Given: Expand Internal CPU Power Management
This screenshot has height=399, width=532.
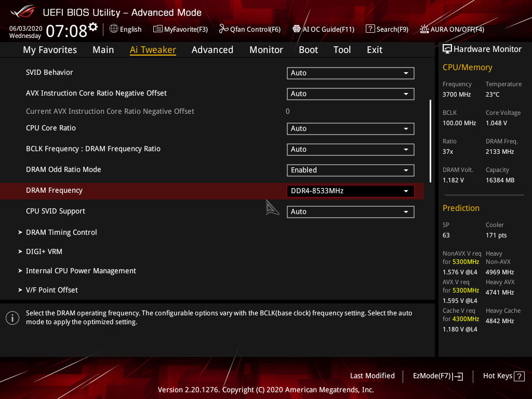Looking at the screenshot, I should [81, 271].
